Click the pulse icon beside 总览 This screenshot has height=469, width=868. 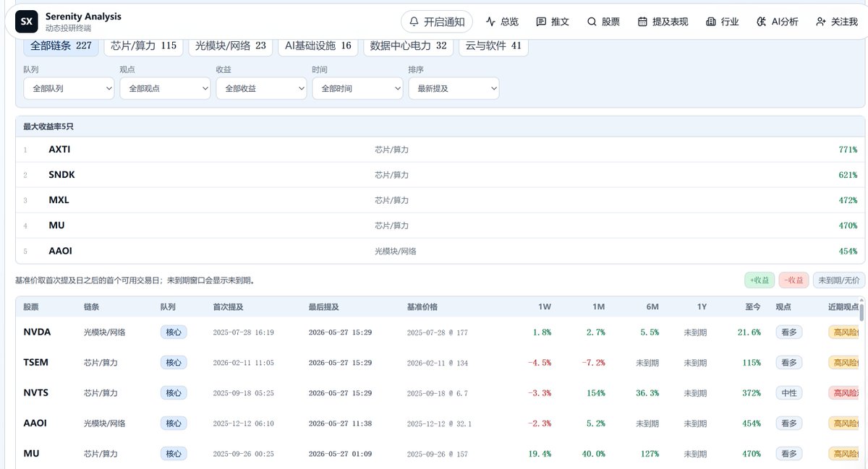491,22
